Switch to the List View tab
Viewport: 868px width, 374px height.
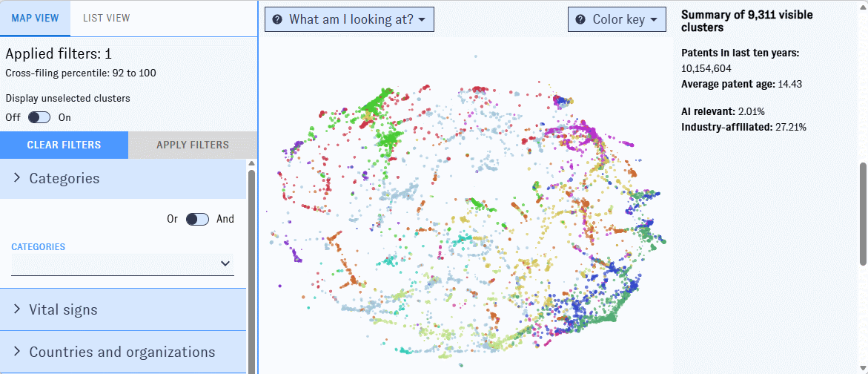point(106,18)
